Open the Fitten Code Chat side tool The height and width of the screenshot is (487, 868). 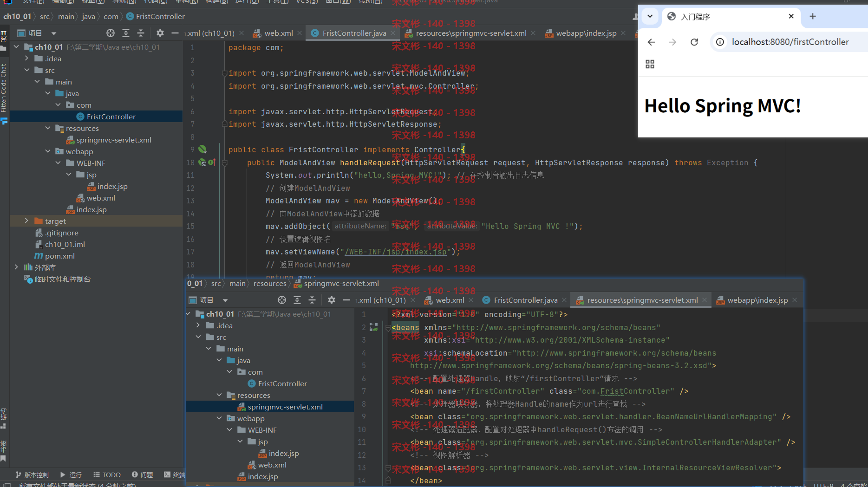[x=4, y=88]
